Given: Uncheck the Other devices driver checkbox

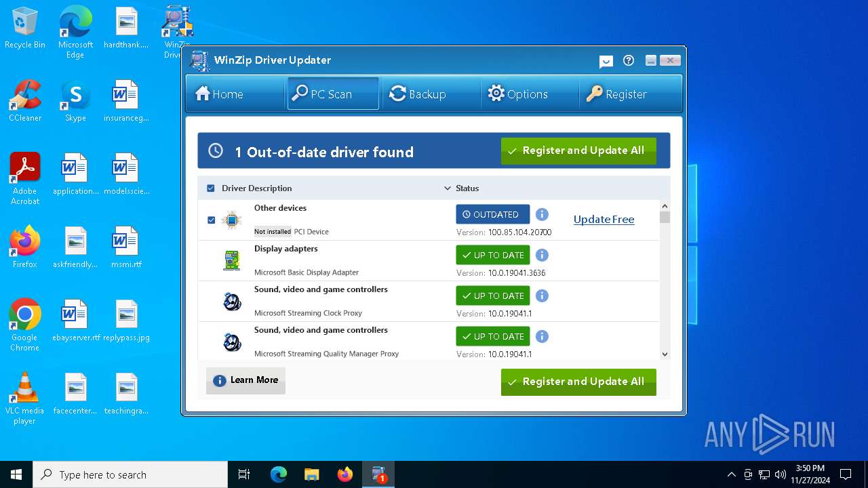Looking at the screenshot, I should coord(211,220).
